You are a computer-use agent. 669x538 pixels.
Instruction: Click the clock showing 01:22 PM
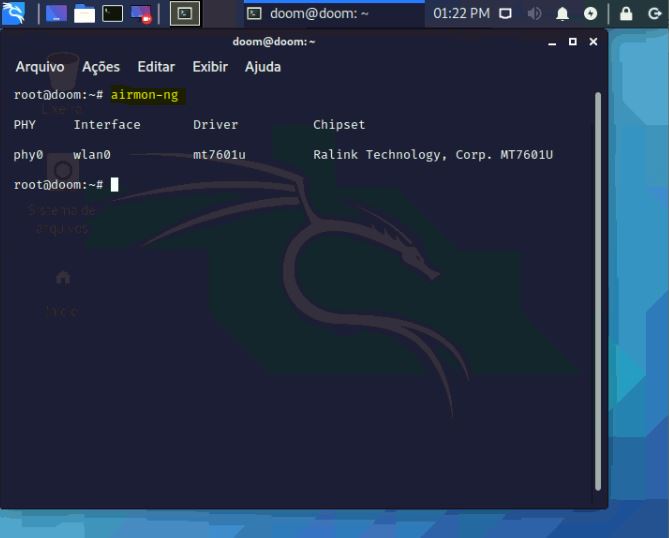[x=461, y=13]
